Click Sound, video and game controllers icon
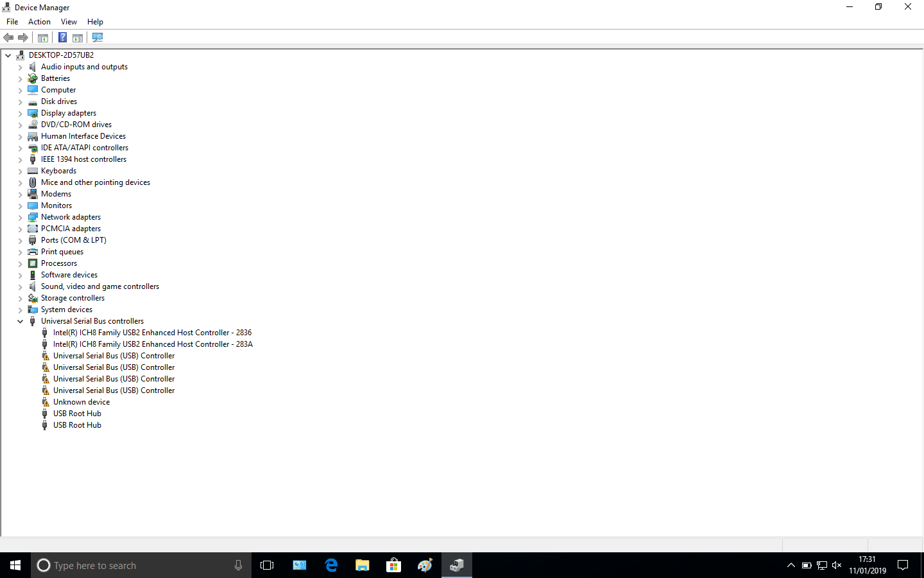Viewport: 924px width, 578px height. [x=33, y=286]
